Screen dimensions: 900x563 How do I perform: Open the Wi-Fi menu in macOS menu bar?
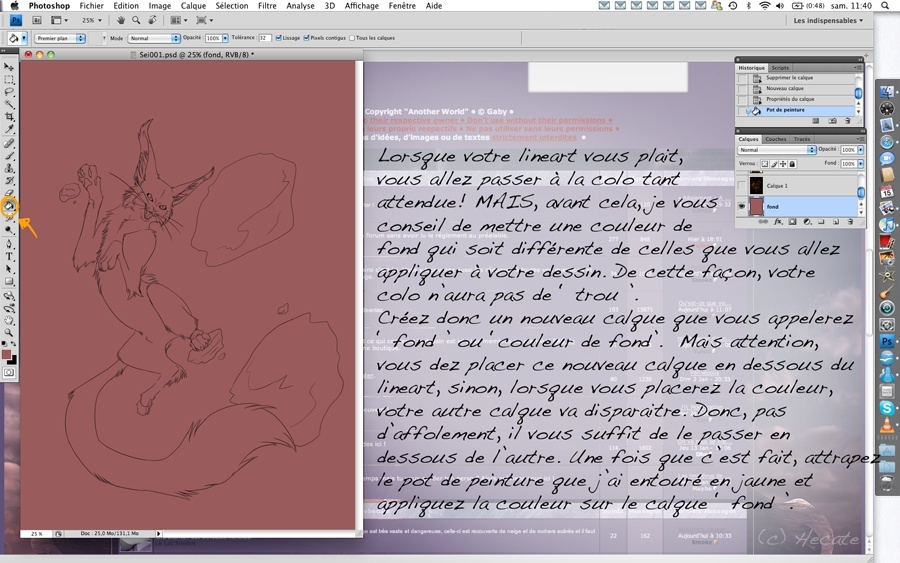click(764, 6)
